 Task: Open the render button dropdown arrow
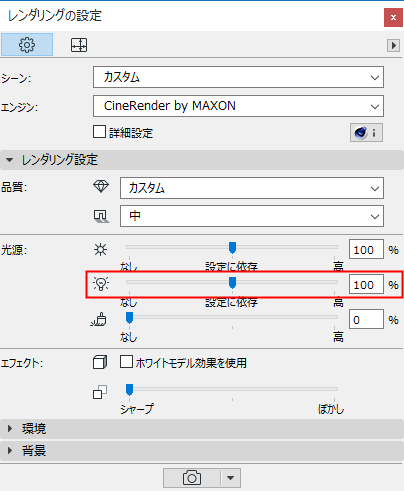point(230,478)
